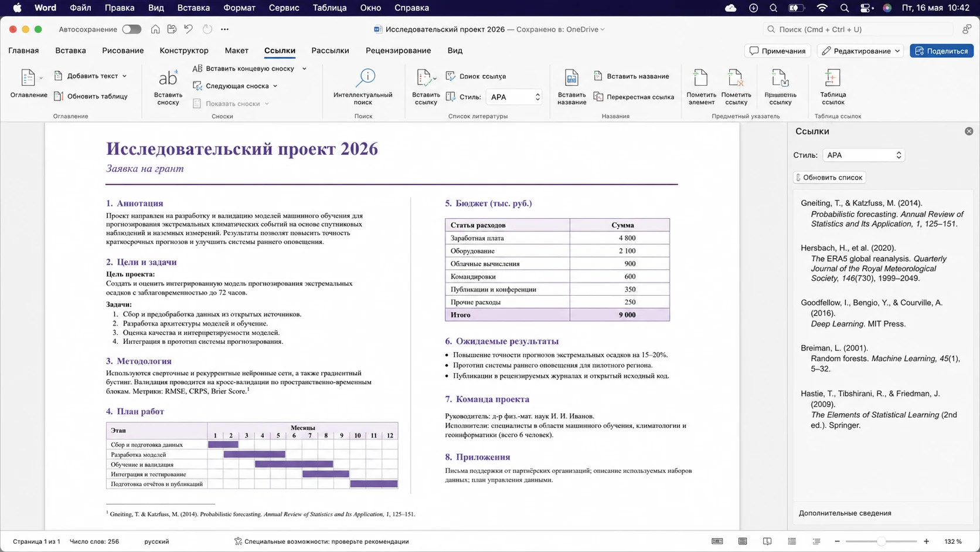Image resolution: width=980 pixels, height=552 pixels.
Task: Click the Пометить ссылку icon
Action: [736, 78]
